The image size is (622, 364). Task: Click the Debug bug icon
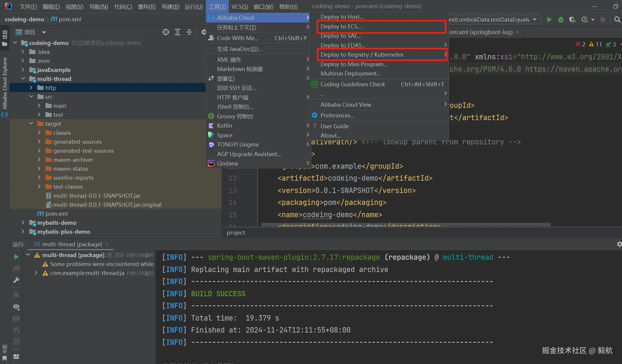coord(561,19)
